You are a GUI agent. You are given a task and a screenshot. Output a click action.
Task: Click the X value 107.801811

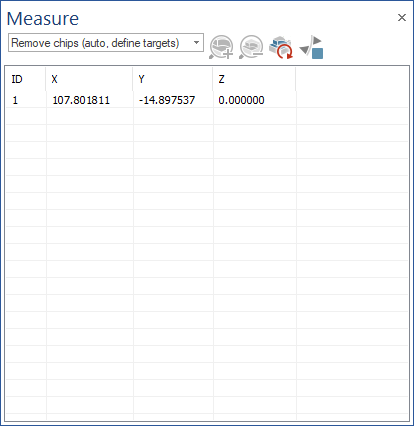click(81, 100)
